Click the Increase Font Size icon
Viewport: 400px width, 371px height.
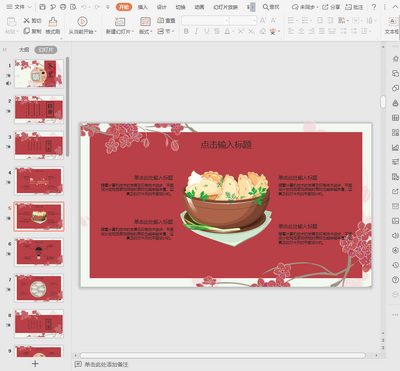pyautogui.click(x=263, y=21)
